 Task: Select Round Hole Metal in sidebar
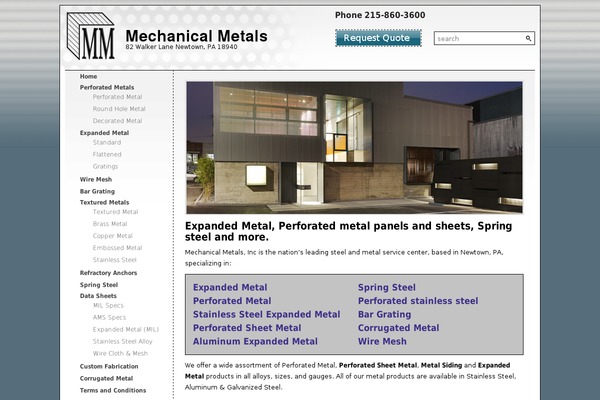[x=119, y=109]
